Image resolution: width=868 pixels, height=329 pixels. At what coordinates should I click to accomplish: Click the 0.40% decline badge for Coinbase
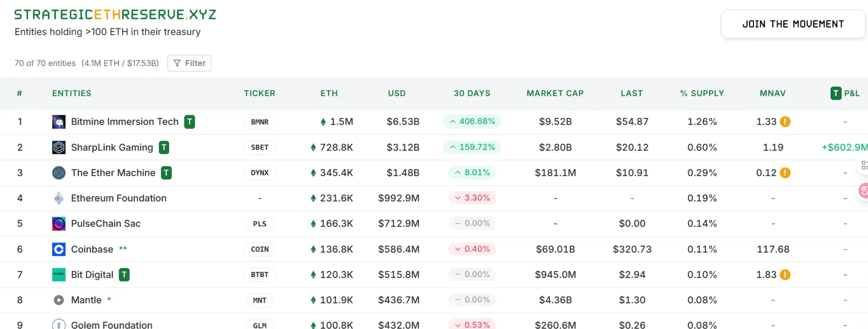tap(472, 249)
